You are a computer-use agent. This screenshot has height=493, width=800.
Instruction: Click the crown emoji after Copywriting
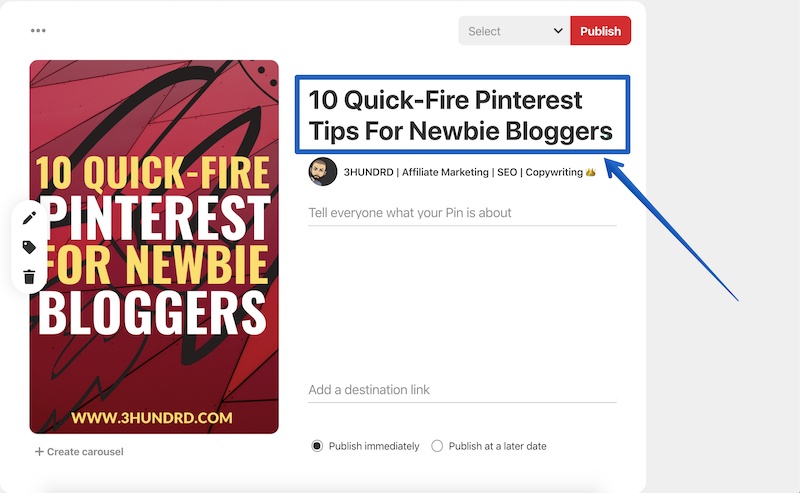coord(590,172)
